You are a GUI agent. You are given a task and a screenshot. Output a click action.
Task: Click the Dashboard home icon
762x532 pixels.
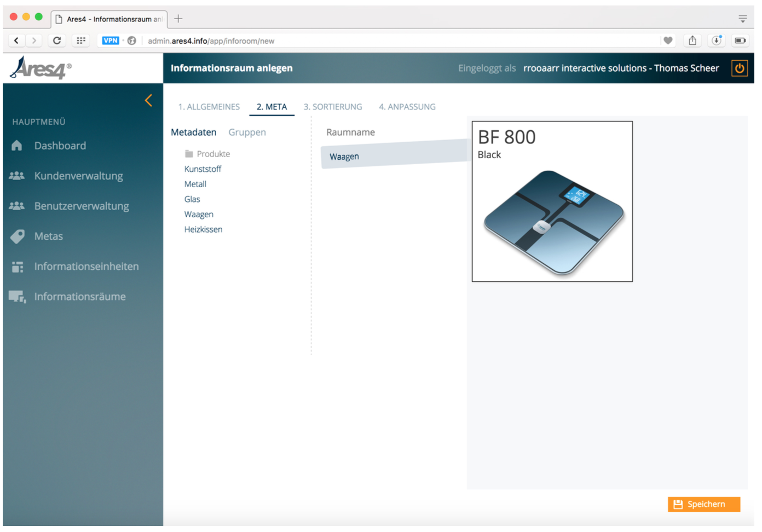(x=17, y=146)
